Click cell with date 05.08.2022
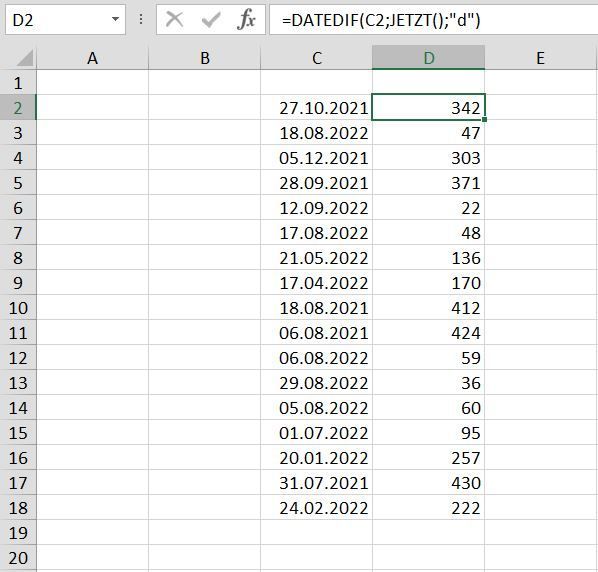This screenshot has height=572, width=598. coord(317,408)
